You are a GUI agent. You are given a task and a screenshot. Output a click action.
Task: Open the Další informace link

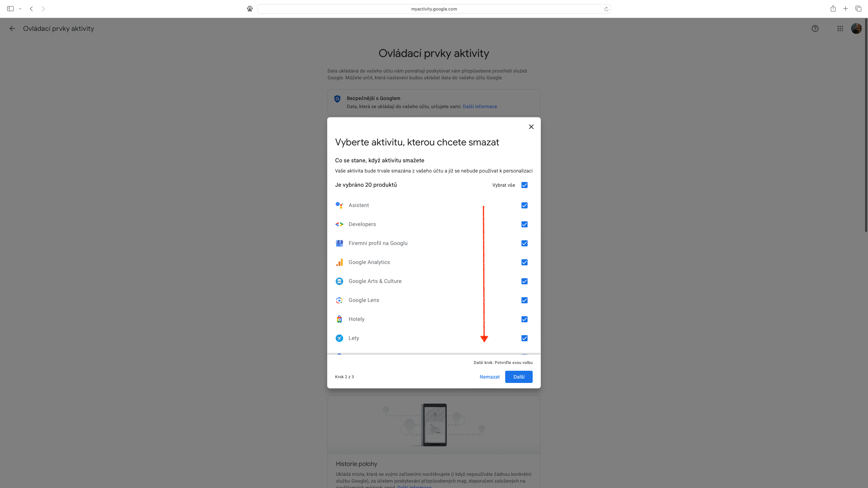480,106
